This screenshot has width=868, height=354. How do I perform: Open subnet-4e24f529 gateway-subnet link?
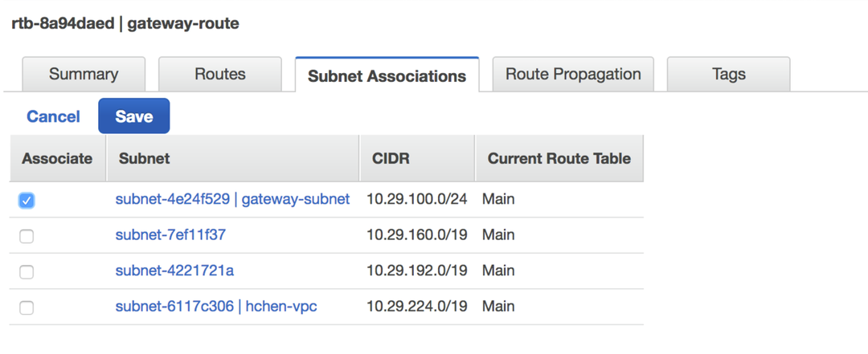pos(232,199)
